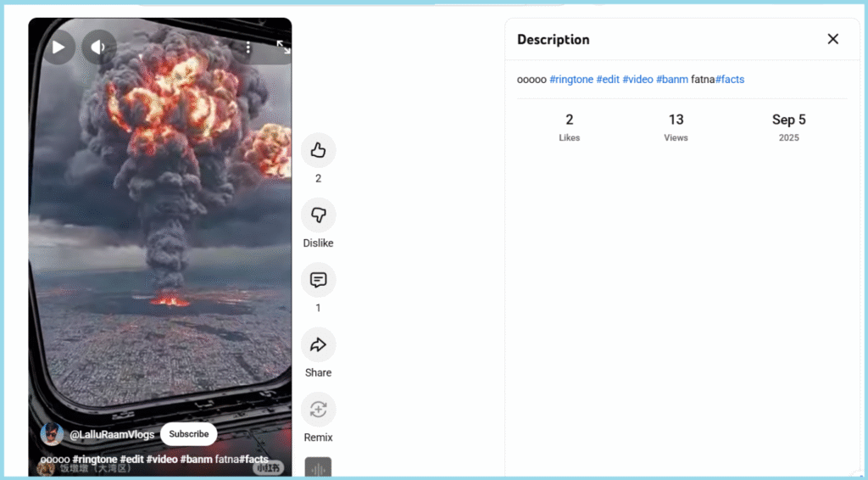Click the explosion video frame
The image size is (868, 480).
[160, 237]
